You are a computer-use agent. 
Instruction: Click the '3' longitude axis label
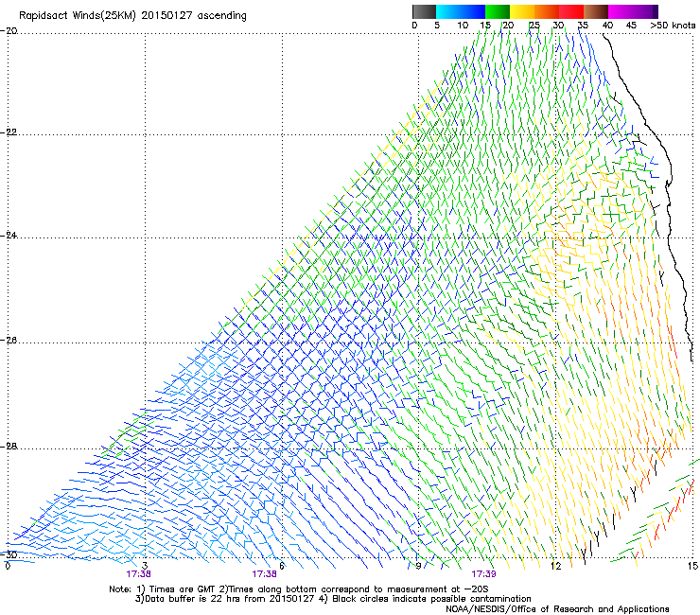(x=145, y=566)
